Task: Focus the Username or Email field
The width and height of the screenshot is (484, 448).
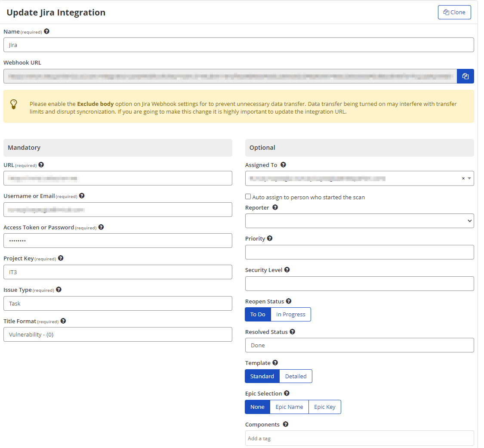Action: (x=118, y=210)
